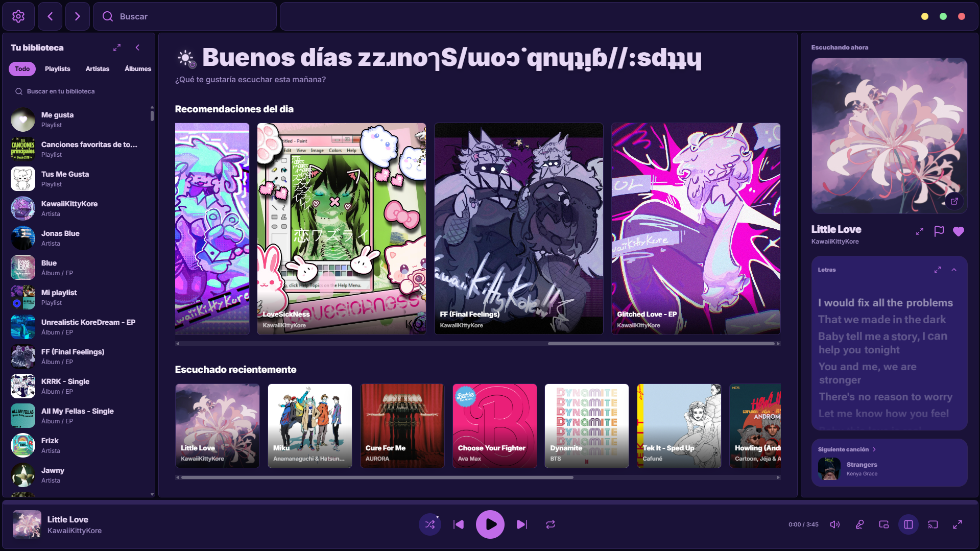Image resolution: width=980 pixels, height=551 pixels.
Task: Toggle the now playing side panel
Action: 909,524
